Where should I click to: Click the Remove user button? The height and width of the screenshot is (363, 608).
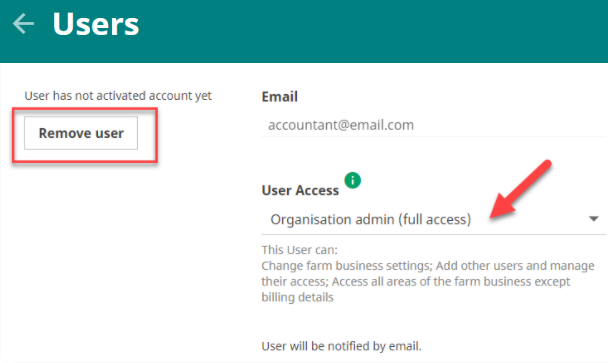(x=81, y=133)
